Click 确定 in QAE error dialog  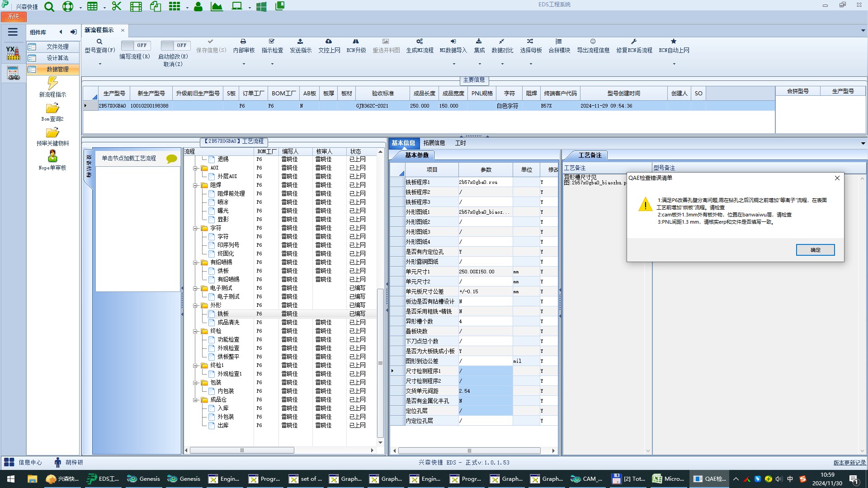(x=815, y=250)
